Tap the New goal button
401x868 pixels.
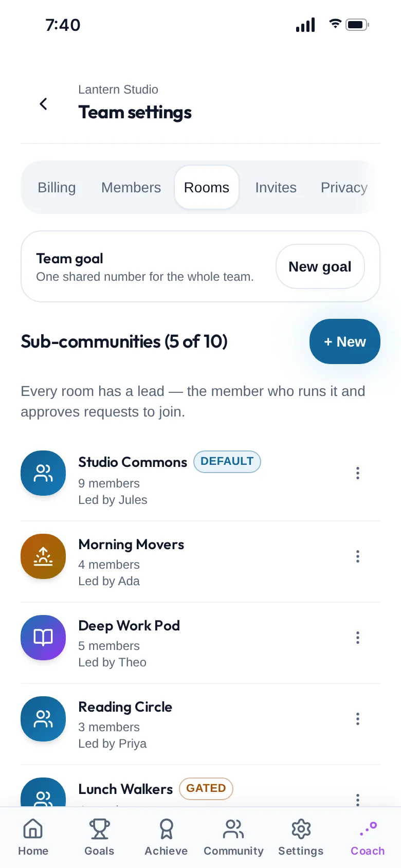click(x=320, y=266)
